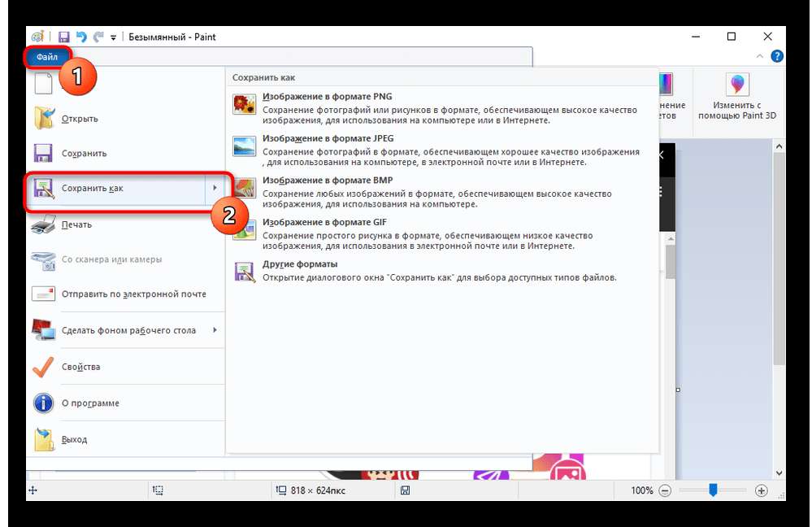Screen dimensions: 812x527
Task: Click the open folder icon beside Открыть
Action: 44,118
